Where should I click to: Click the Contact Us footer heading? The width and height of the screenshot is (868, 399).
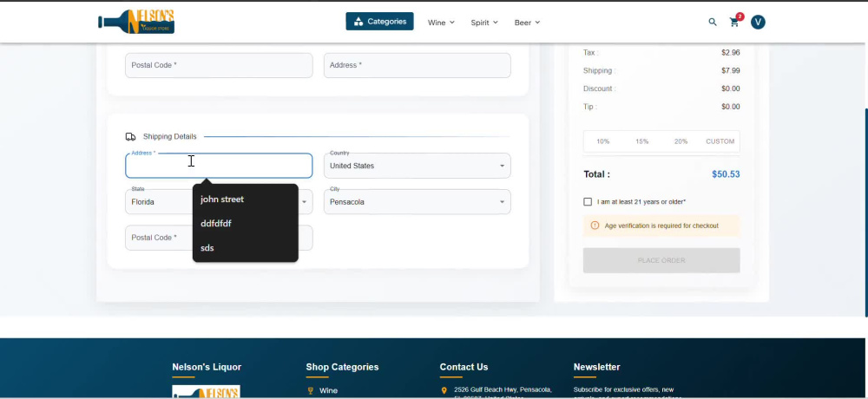[x=464, y=367]
